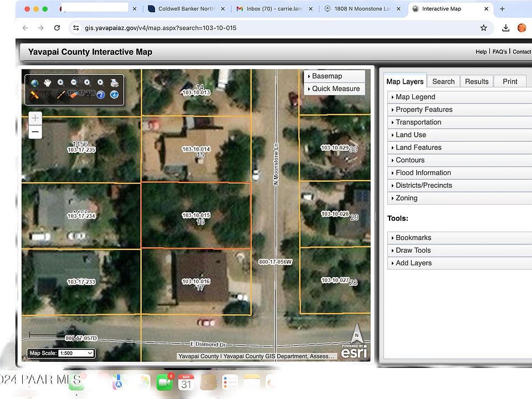Expand the Land Features section

459,147
